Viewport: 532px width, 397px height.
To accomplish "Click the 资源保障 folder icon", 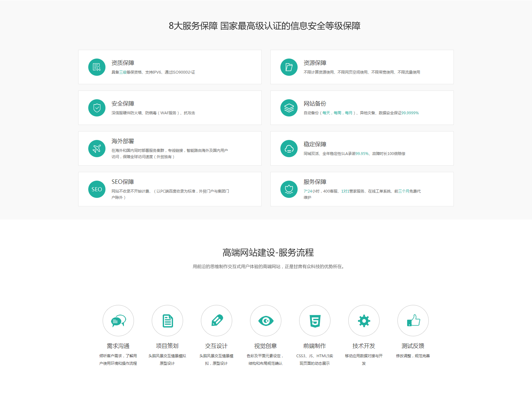I will [289, 67].
